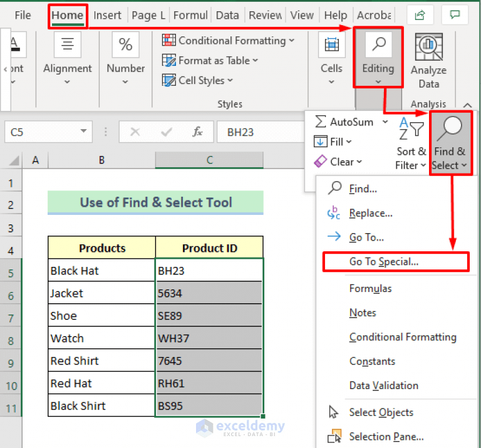481x448 pixels.
Task: Click the Font color A icon
Action: coord(16,45)
